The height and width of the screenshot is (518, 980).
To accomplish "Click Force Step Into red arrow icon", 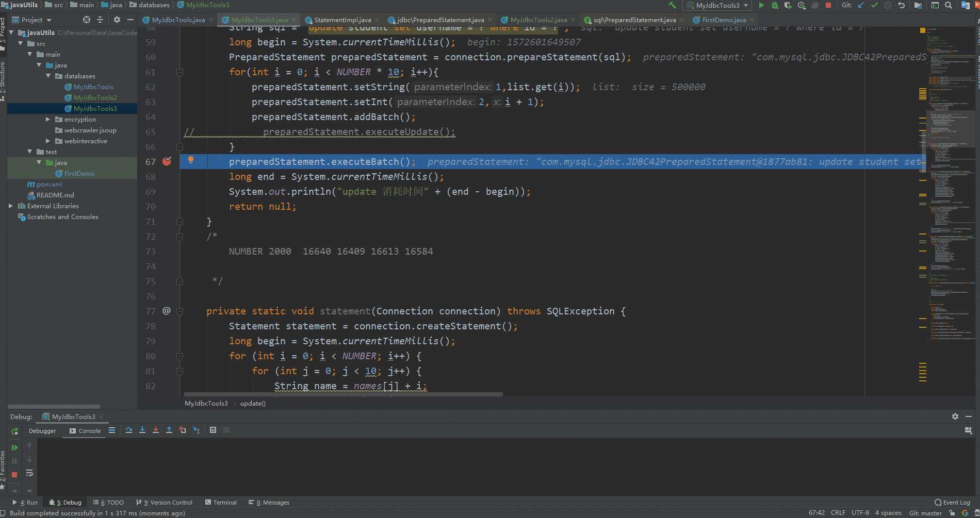I will click(156, 430).
